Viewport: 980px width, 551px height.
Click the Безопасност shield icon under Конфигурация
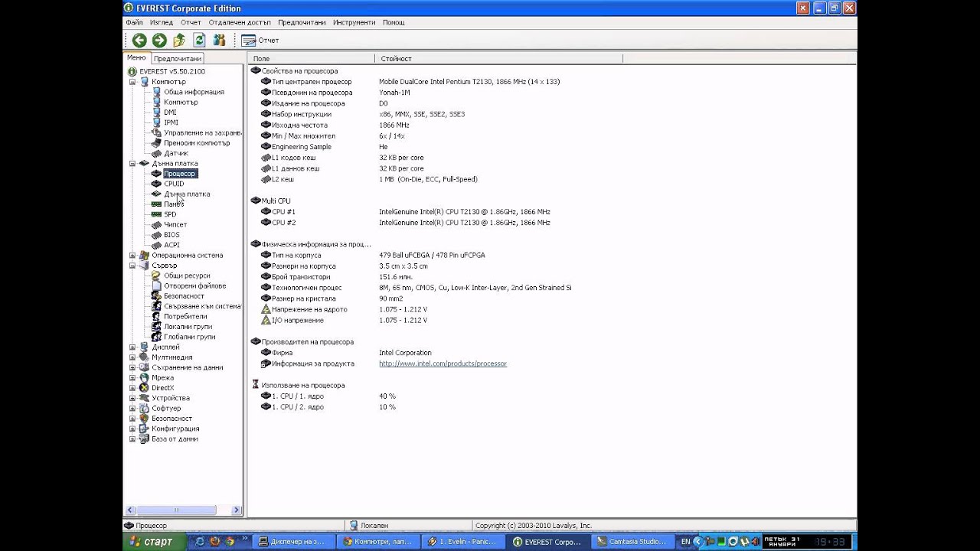tap(144, 419)
